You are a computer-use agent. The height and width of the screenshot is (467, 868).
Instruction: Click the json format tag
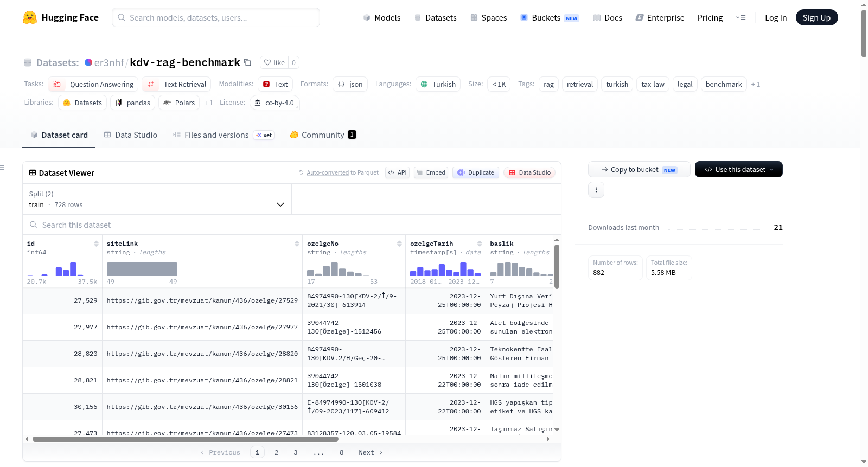(350, 84)
